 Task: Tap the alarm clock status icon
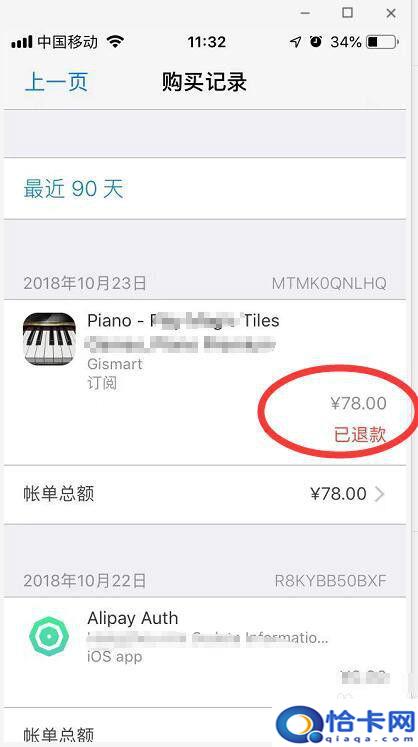tap(316, 42)
